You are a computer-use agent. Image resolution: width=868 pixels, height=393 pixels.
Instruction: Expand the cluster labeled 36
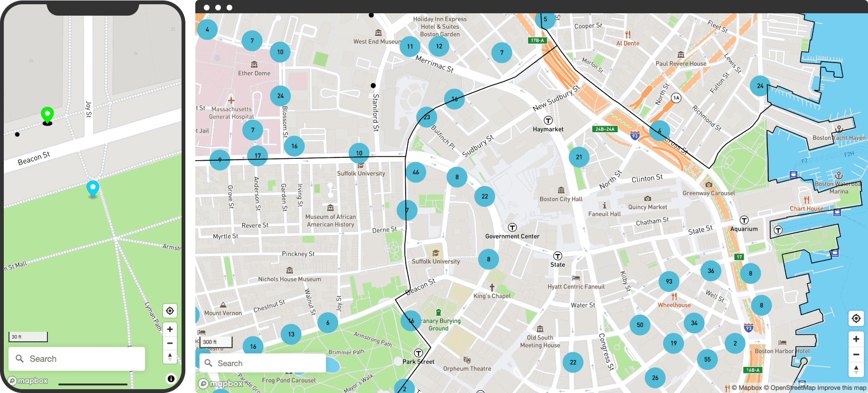[x=711, y=271]
